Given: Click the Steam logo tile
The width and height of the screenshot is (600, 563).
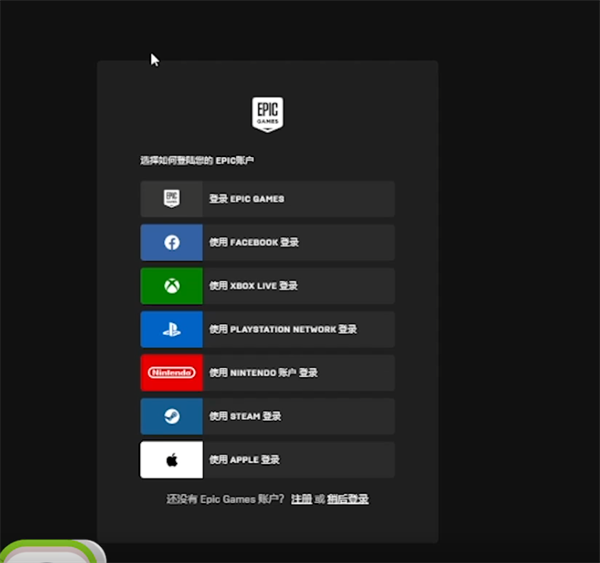Looking at the screenshot, I should [x=171, y=416].
